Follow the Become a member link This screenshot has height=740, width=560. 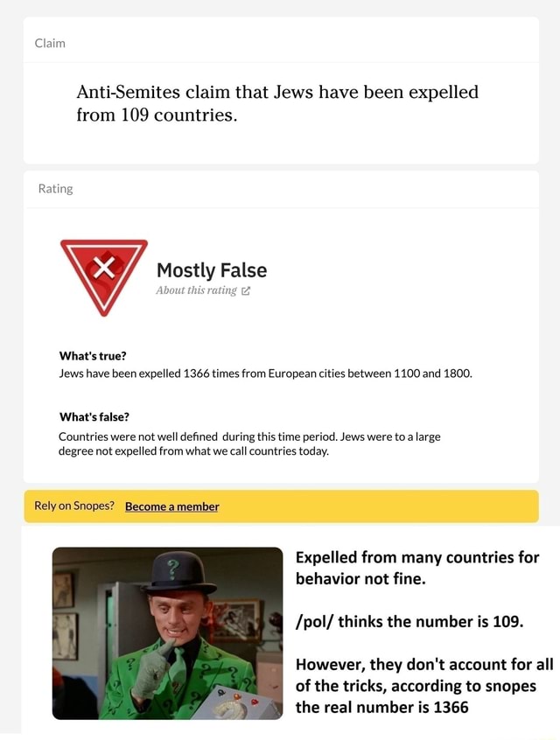pos(171,506)
